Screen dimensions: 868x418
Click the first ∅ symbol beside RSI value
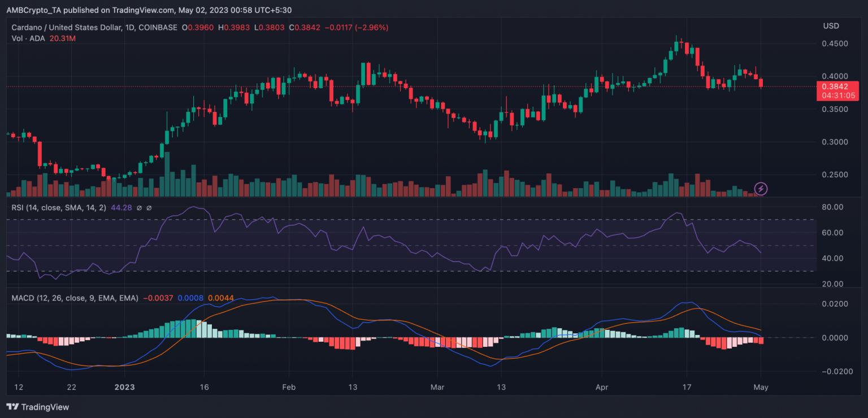pos(140,208)
